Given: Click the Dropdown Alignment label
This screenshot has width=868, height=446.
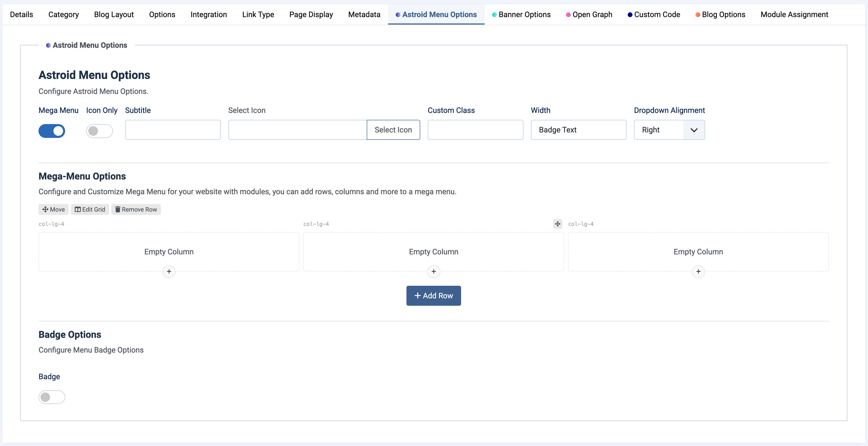Looking at the screenshot, I should 669,110.
